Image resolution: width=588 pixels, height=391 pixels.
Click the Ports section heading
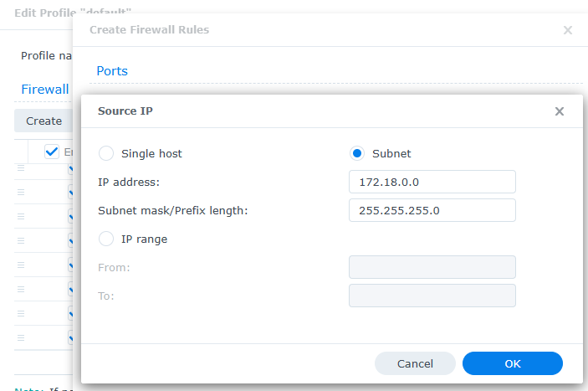click(112, 71)
